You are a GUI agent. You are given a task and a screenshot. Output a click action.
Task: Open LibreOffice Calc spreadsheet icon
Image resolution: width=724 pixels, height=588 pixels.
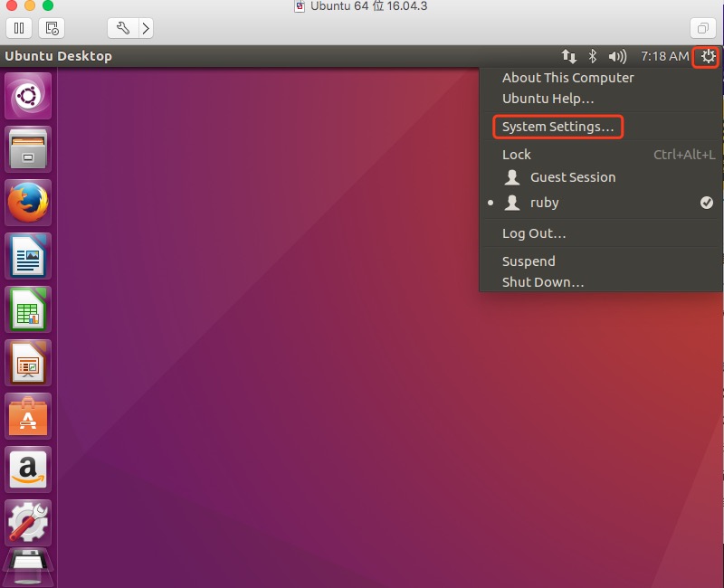coord(28,309)
